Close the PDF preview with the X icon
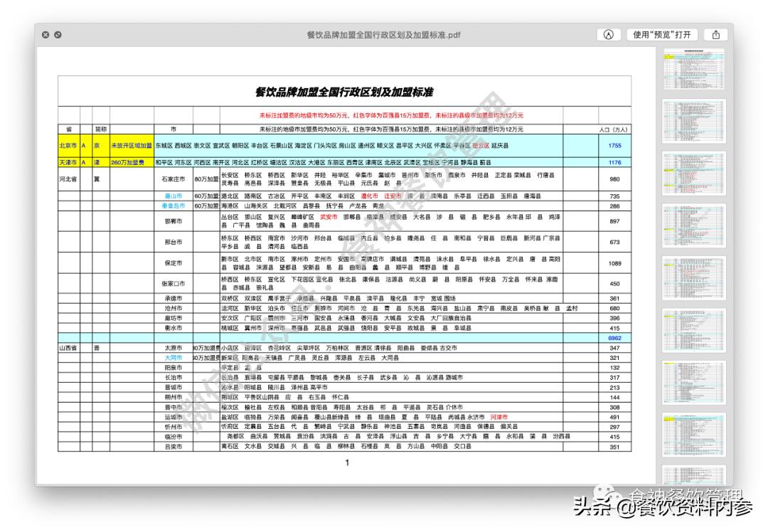Image resolution: width=768 pixels, height=532 pixels. 46,33
